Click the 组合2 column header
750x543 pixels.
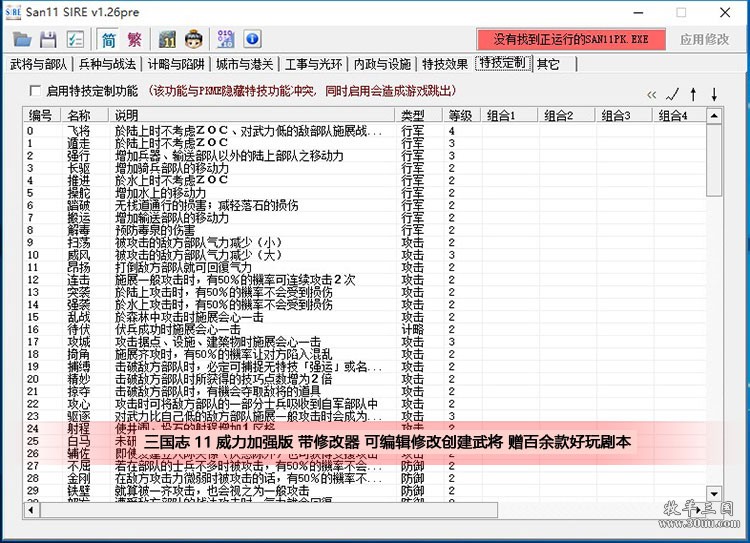click(x=567, y=115)
